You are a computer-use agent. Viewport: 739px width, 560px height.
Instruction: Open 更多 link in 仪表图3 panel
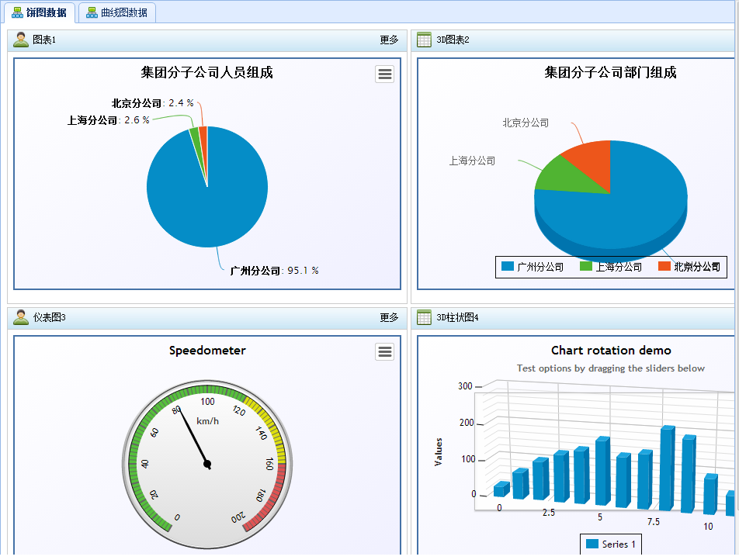(390, 317)
